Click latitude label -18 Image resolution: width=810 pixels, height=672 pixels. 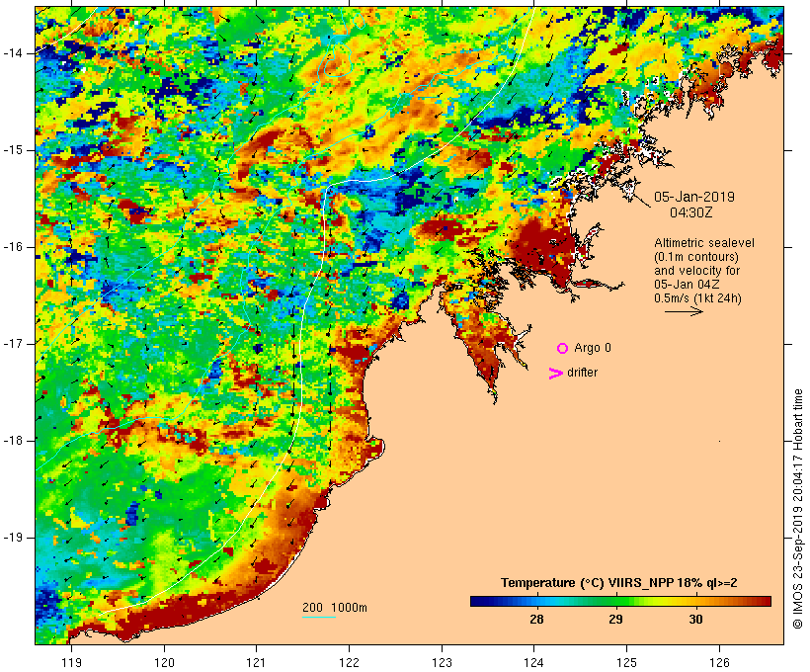(x=12, y=441)
